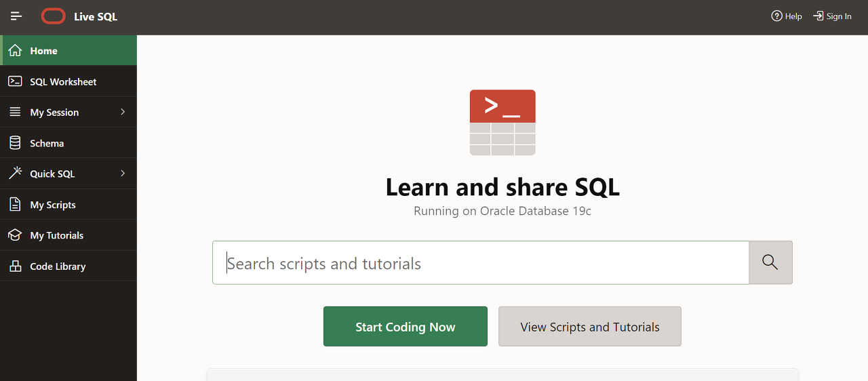Click the Oracle red oval logo
868x381 pixels.
tap(54, 16)
